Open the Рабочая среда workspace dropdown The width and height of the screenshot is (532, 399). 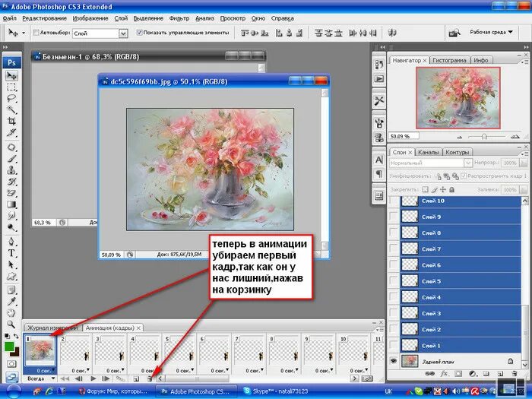tap(491, 32)
